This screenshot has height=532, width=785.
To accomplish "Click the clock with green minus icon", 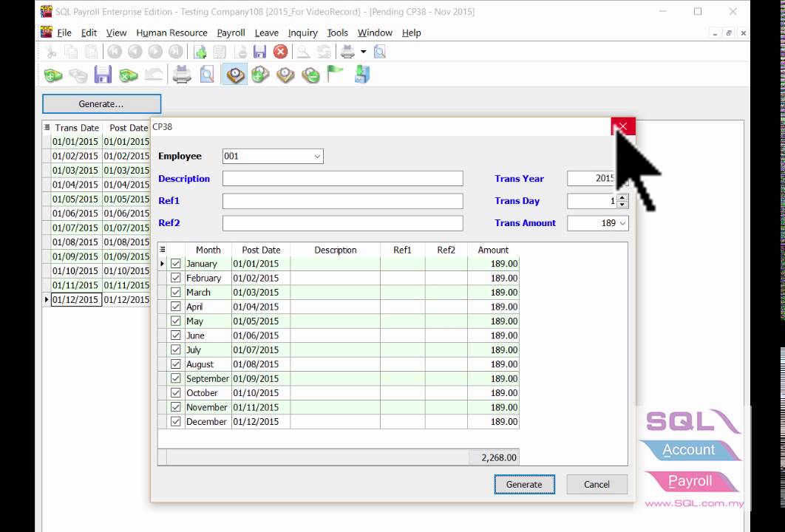I will click(x=311, y=75).
